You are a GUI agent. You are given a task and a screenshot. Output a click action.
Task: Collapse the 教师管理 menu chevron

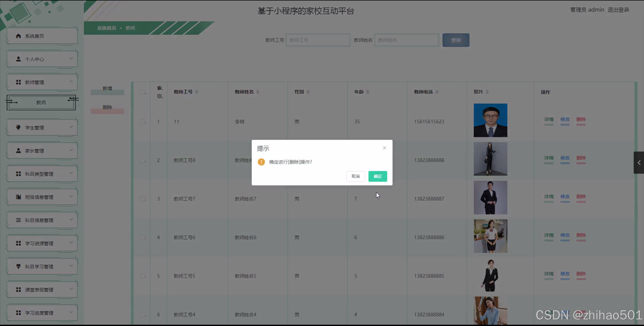click(71, 82)
